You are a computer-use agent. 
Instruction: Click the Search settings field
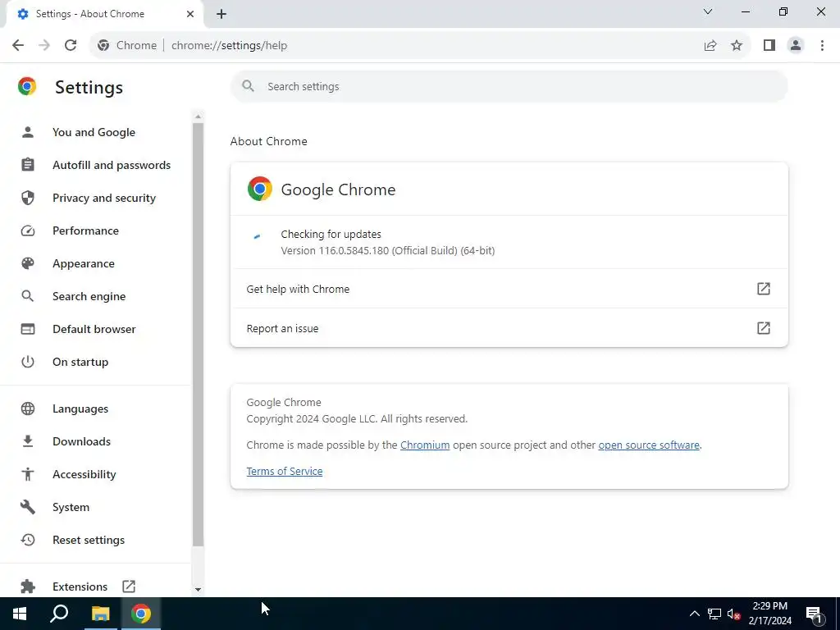pos(509,86)
